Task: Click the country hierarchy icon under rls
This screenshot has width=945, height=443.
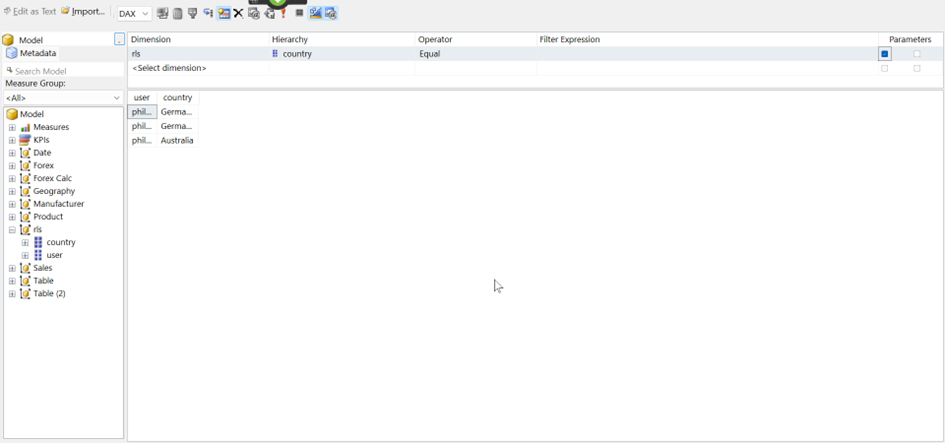Action: [x=38, y=243]
